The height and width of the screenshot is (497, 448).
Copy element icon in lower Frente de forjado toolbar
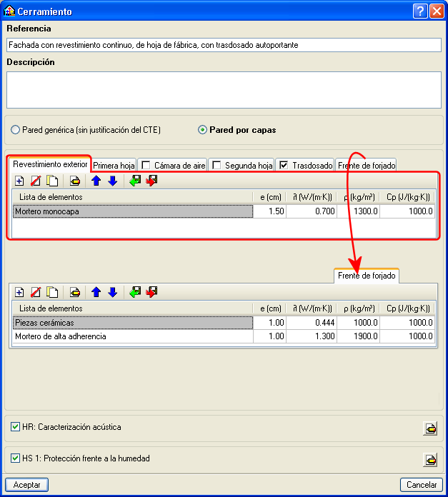52,292
